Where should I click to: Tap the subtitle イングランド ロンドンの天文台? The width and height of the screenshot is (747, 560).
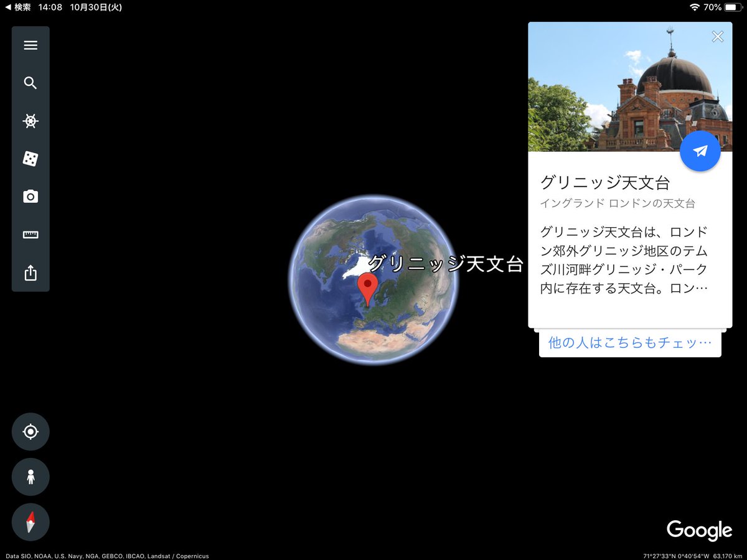click(618, 203)
